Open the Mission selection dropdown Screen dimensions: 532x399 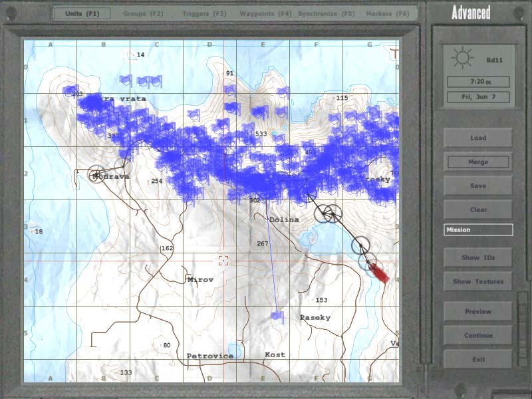[x=478, y=230]
